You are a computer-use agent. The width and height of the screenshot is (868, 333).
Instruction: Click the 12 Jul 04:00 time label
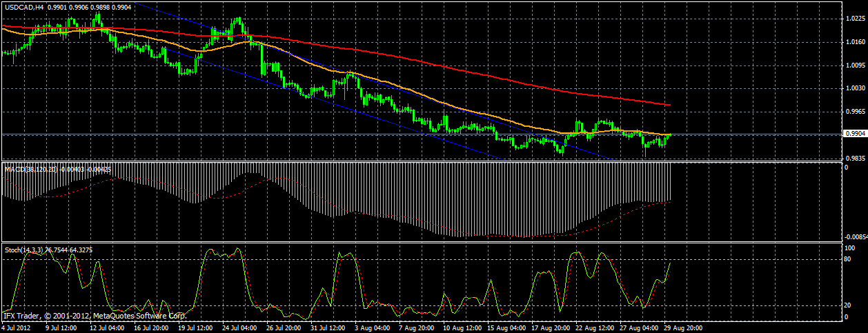click(x=107, y=328)
